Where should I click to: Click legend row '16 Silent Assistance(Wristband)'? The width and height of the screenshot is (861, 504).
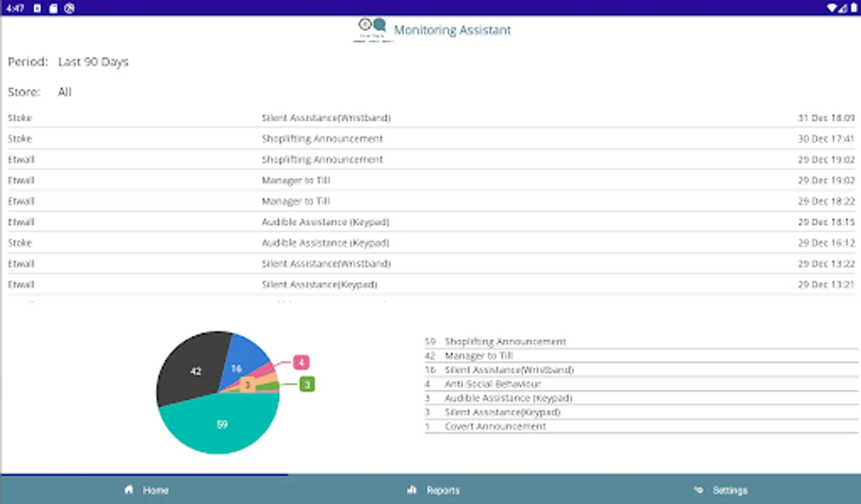pos(641,370)
